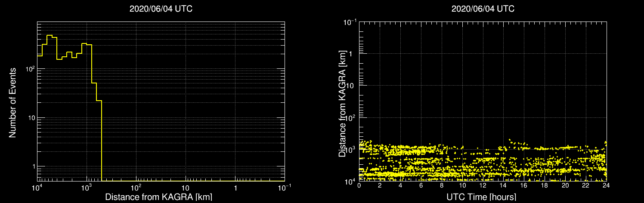Click hour 8 on the UTC Time axis

442,185
